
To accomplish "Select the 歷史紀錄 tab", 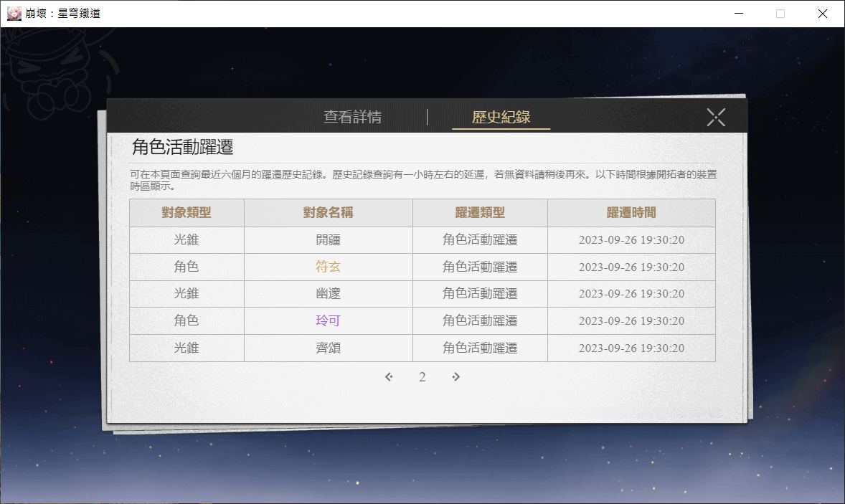I will 501,117.
